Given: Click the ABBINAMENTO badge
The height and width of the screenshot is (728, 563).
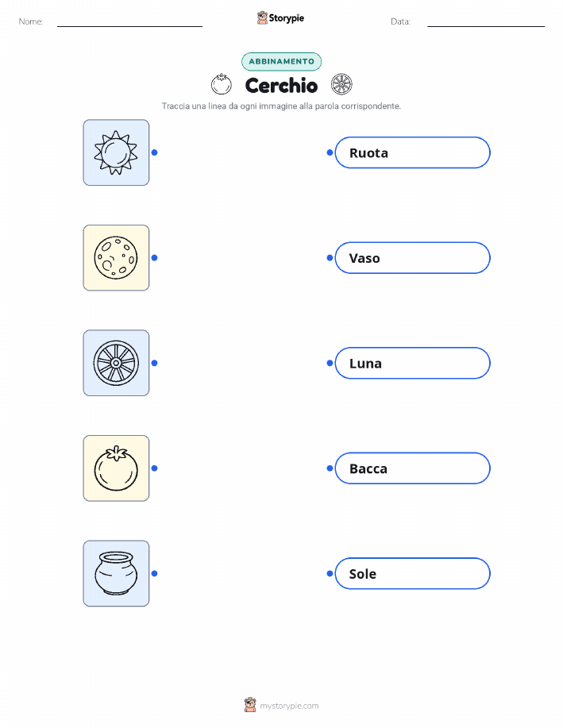Looking at the screenshot, I should 281,62.
